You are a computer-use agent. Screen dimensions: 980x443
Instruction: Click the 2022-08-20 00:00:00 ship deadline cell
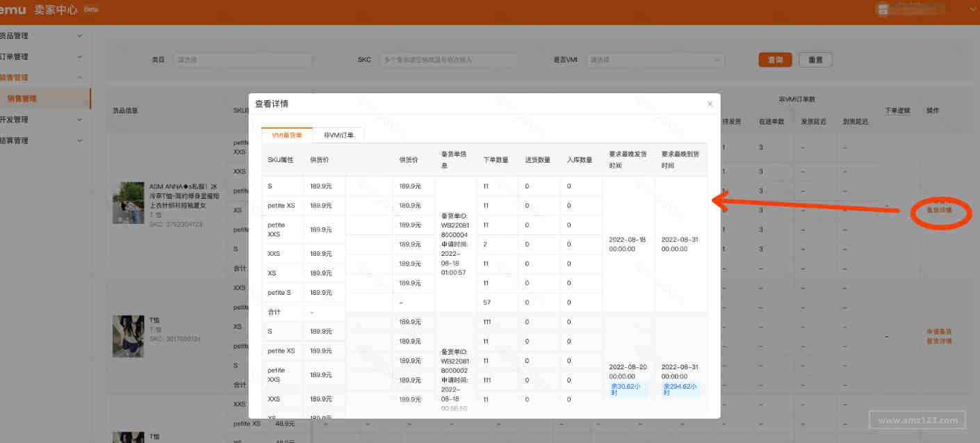click(628, 371)
